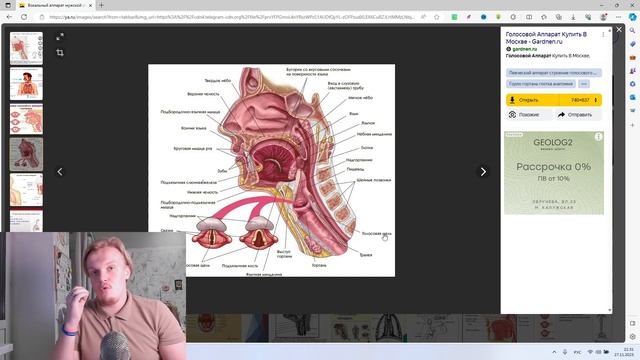Open the tab actions icon left of the tab
The height and width of the screenshot is (360, 640).
[8, 5]
